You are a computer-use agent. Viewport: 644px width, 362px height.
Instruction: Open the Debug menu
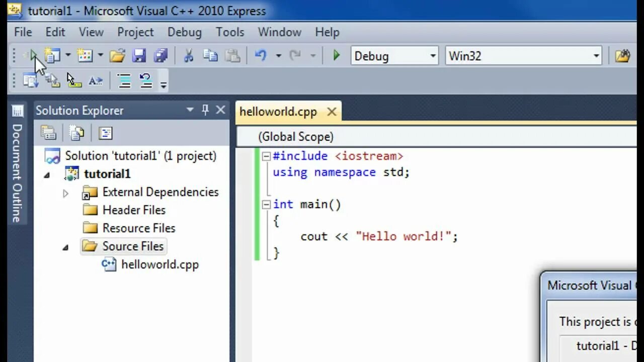[x=185, y=32]
